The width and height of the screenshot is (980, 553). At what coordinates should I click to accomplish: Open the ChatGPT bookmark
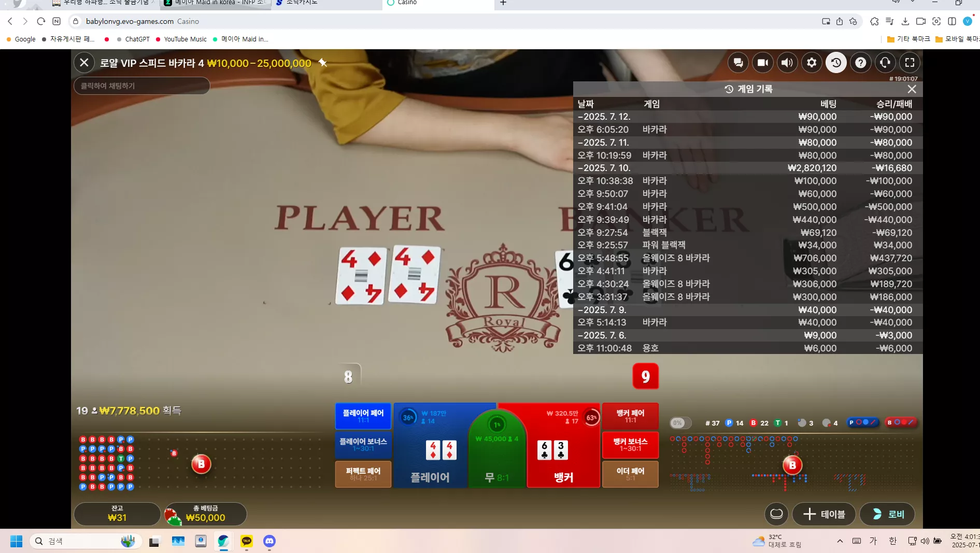coord(133,39)
